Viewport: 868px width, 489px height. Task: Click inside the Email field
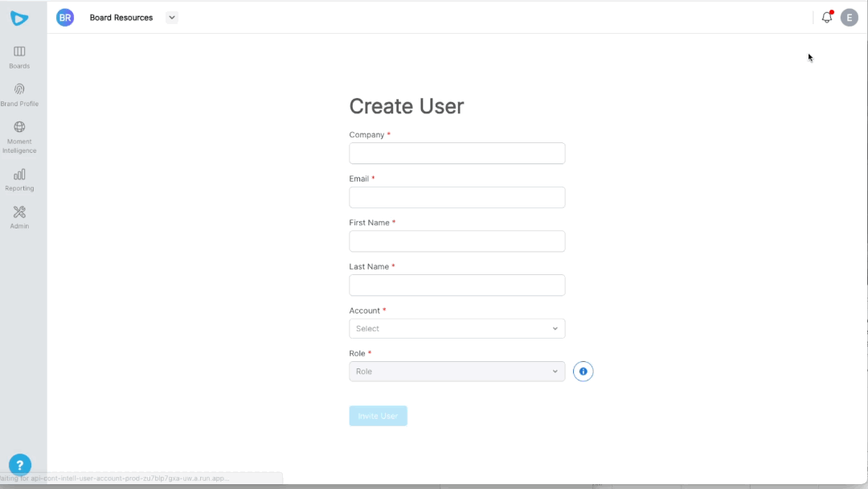(x=457, y=197)
